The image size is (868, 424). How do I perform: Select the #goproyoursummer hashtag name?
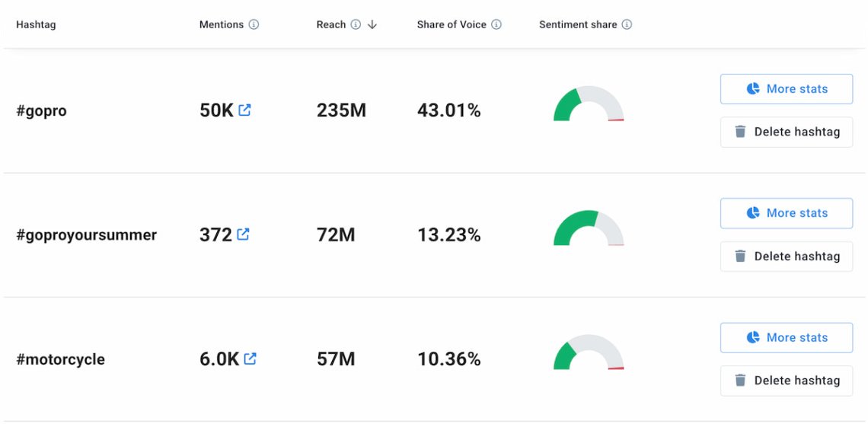87,235
